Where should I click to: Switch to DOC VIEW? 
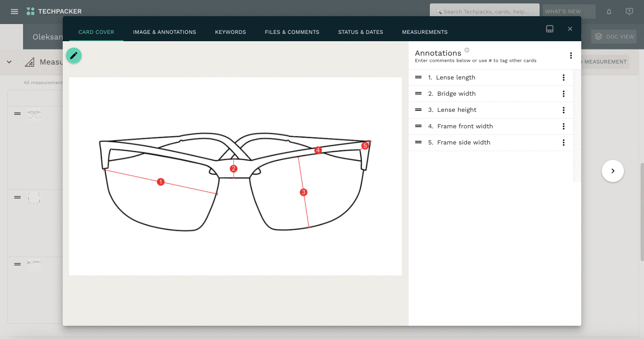click(614, 36)
